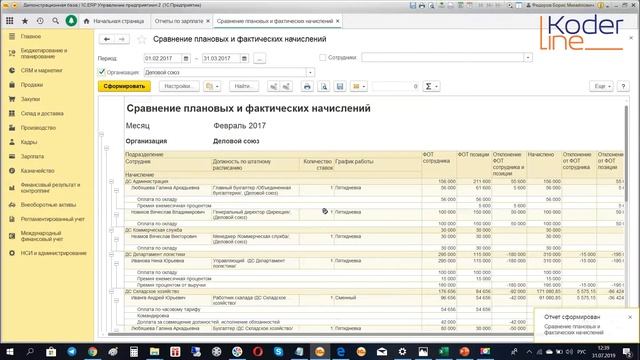Image resolution: width=640 pixels, height=360 pixels.
Task: Collapse ДС Коммерческая служба group
Action: point(111,230)
